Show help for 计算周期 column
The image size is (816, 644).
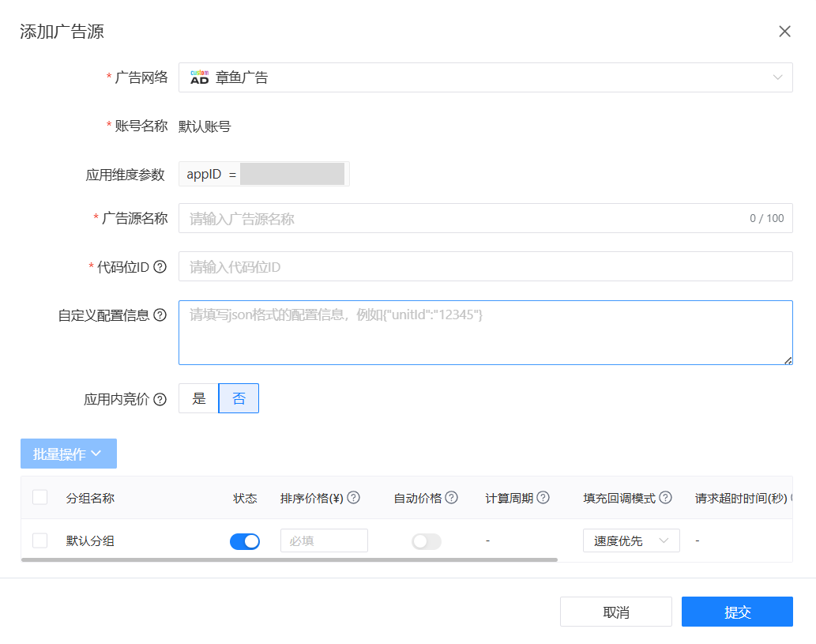click(543, 497)
